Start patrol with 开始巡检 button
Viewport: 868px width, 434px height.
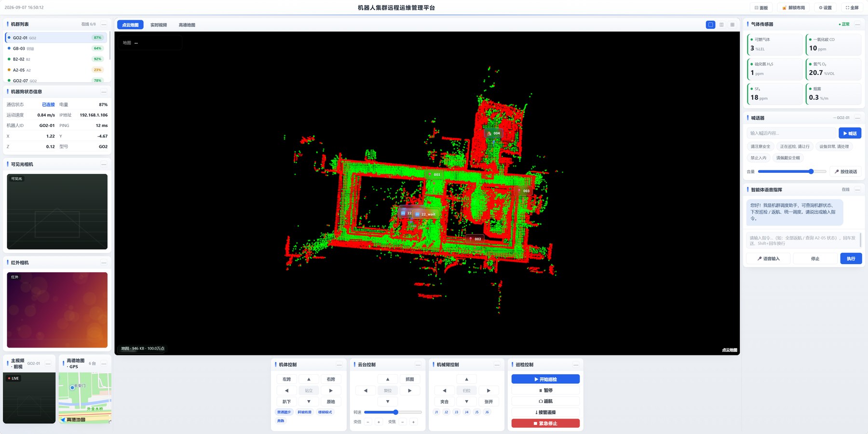point(545,379)
